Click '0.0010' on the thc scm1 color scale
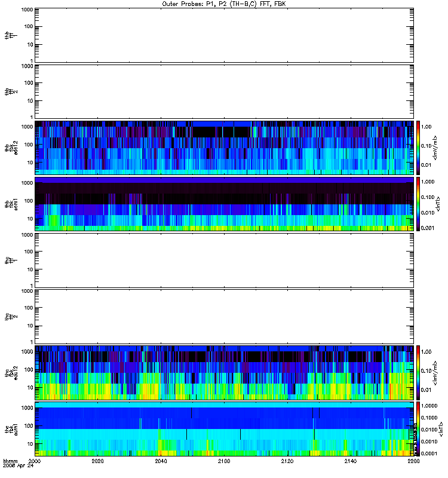 point(429,442)
